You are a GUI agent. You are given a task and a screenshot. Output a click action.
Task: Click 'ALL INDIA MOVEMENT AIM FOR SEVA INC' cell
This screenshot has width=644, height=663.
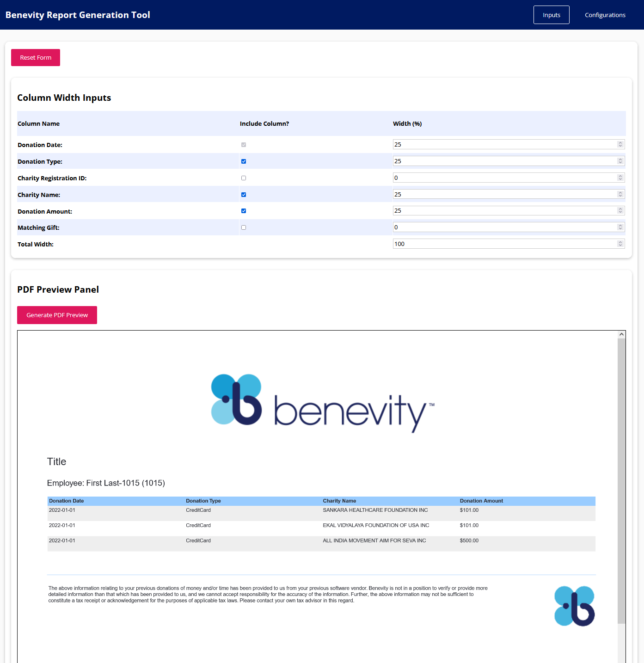tap(374, 540)
